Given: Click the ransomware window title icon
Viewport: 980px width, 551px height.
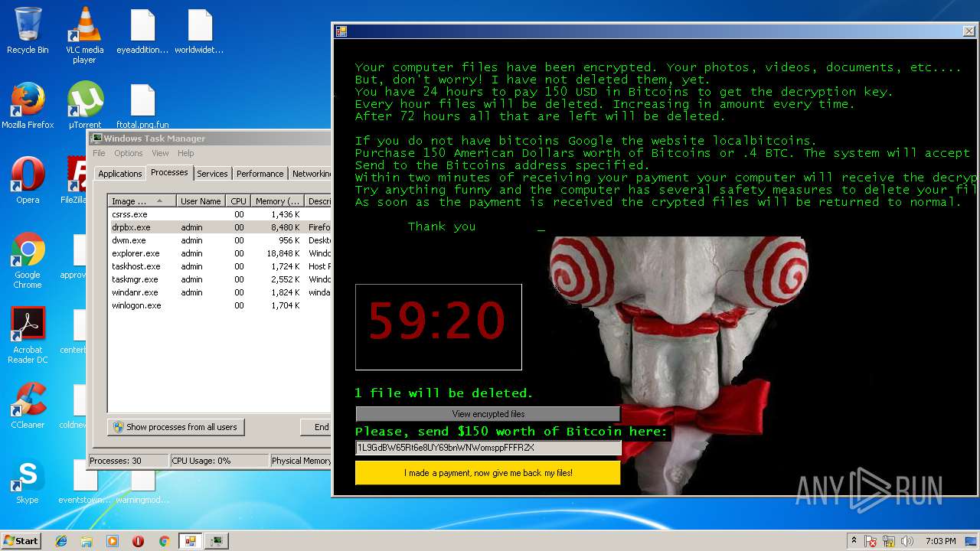Looking at the screenshot, I should tap(341, 31).
